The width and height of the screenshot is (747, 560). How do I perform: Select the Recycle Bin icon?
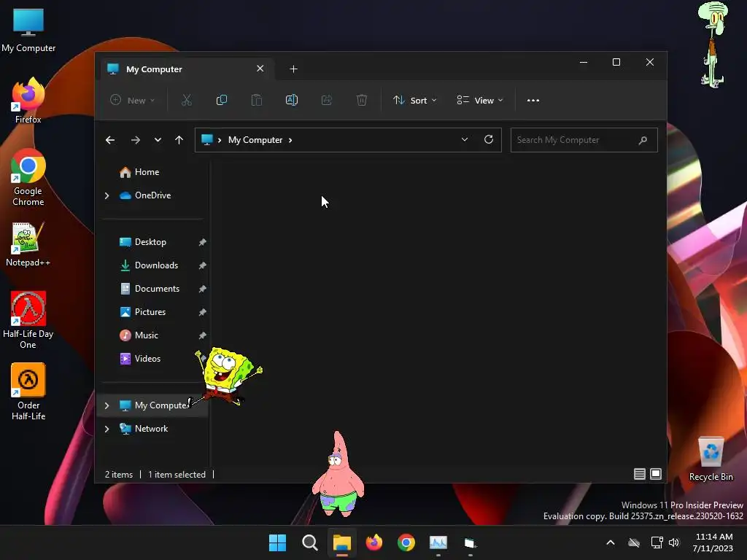(711, 459)
